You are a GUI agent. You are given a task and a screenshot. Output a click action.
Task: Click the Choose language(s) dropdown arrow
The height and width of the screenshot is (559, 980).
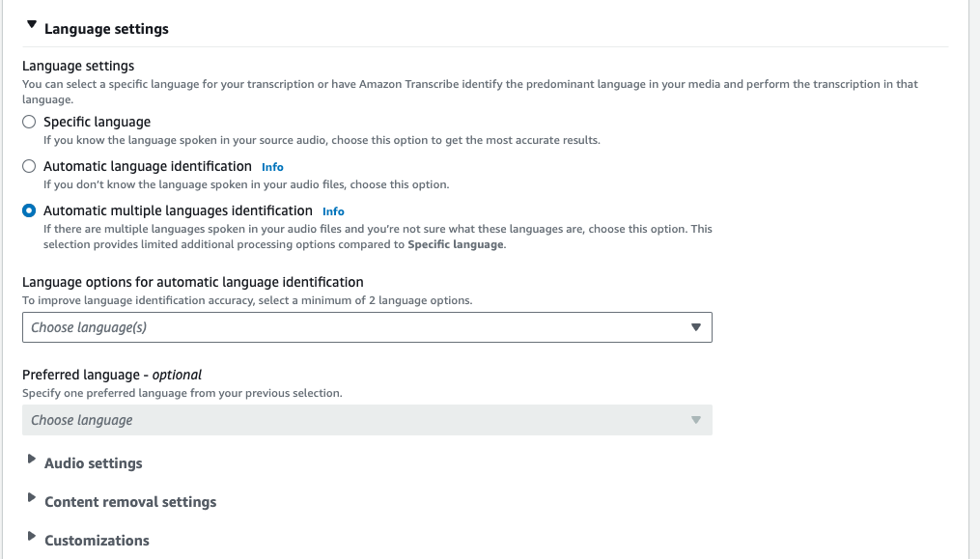tap(696, 327)
